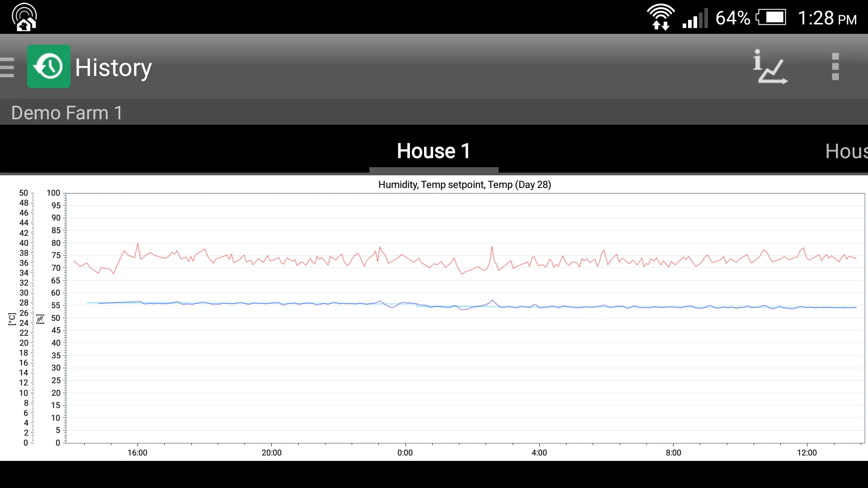Tap the green History clock icon
This screenshot has width=868, height=488.
point(49,66)
